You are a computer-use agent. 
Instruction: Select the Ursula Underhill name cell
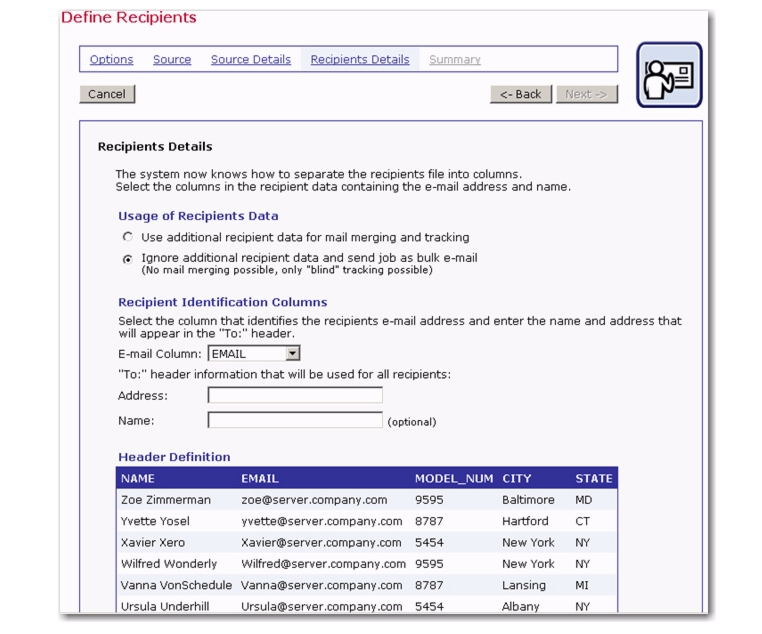(x=165, y=606)
